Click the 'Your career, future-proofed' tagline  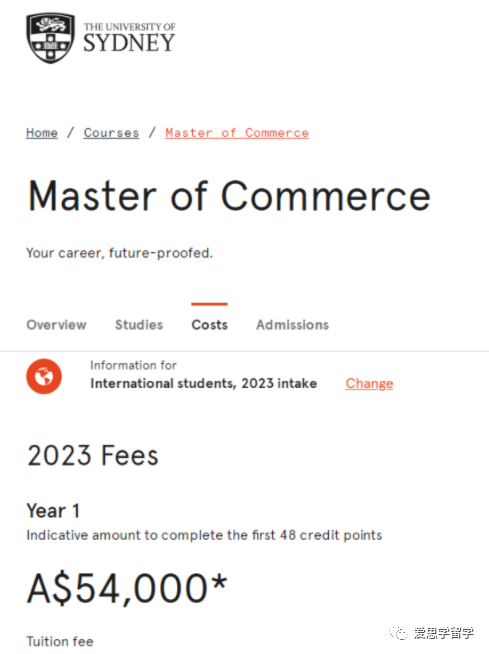119,253
